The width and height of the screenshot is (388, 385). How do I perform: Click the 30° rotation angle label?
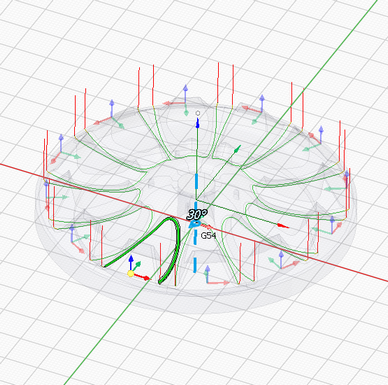coord(197,215)
